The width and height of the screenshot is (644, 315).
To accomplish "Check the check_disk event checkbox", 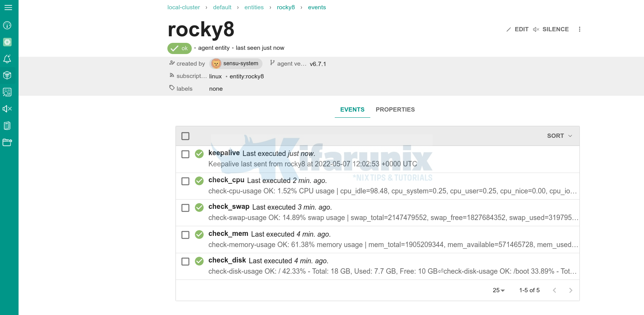I will coord(186,262).
